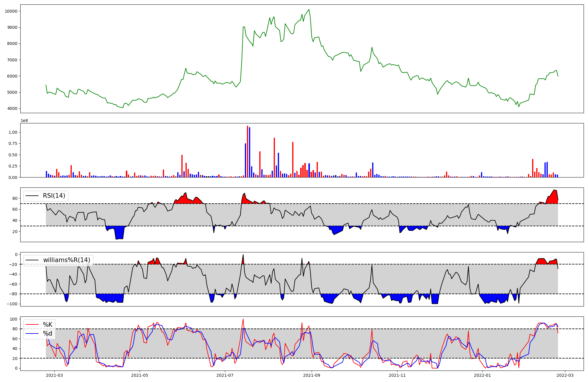588x382 pixels.
Task: Click the 80 tick on RSI axis
Action: [x=15, y=198]
